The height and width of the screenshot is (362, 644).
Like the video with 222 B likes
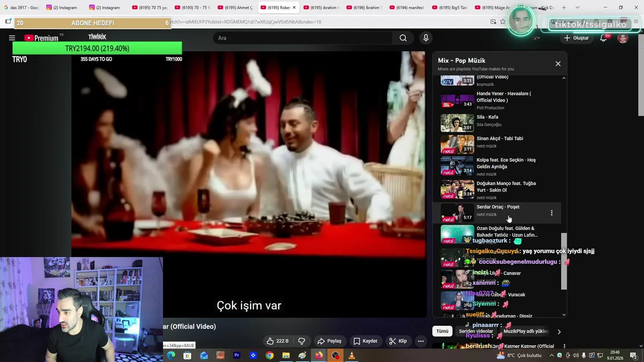point(278,341)
